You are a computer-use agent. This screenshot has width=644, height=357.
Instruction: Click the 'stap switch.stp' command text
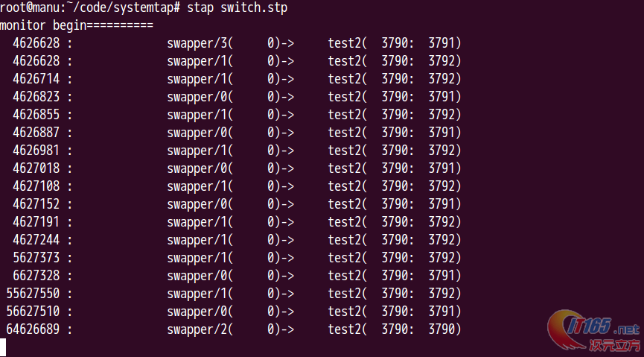click(x=237, y=7)
